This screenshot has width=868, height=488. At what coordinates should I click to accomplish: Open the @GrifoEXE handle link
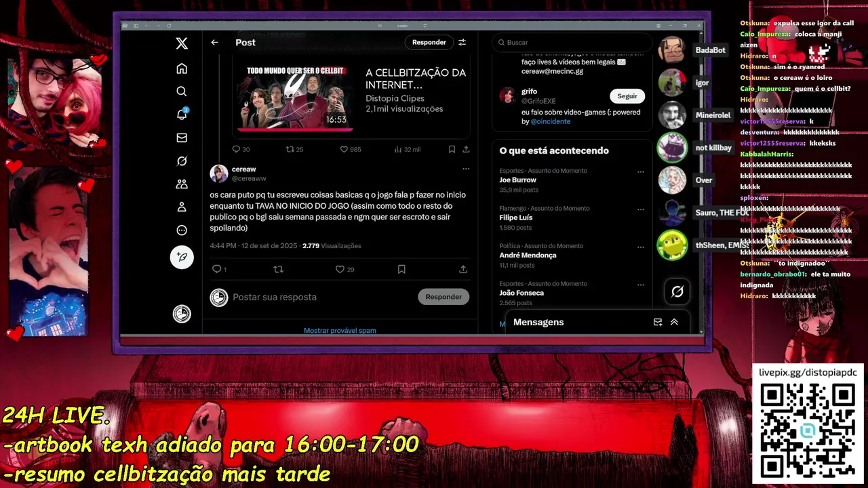(x=538, y=100)
